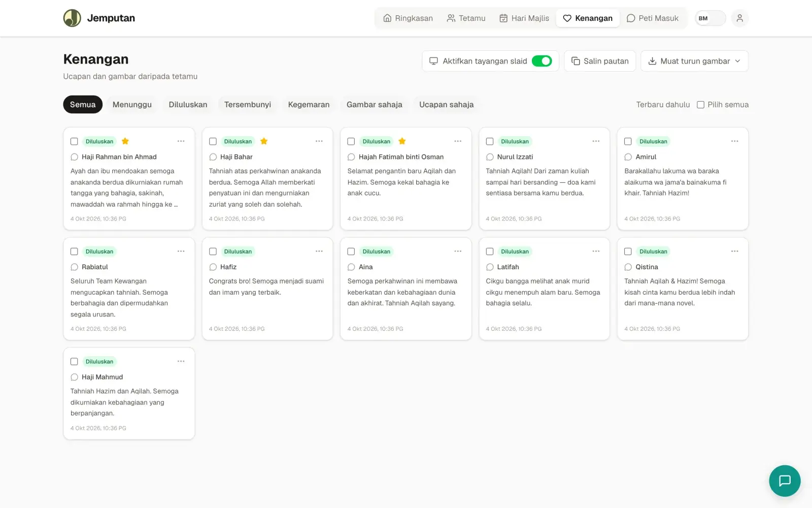Go to the Tetamu tab
Screen dimensions: 812x508
[x=466, y=18]
